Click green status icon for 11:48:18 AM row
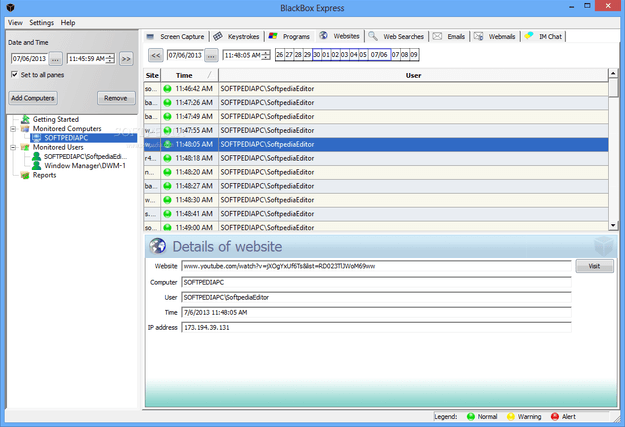 [x=167, y=158]
